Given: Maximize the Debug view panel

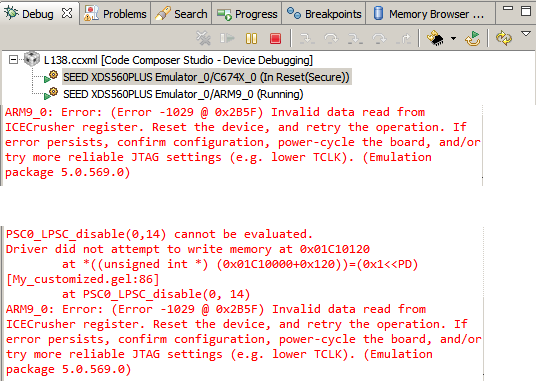Looking at the screenshot, I should click(526, 11).
